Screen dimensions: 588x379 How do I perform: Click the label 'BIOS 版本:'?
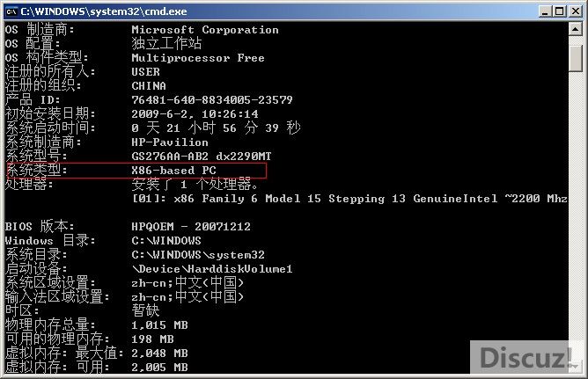[40, 227]
